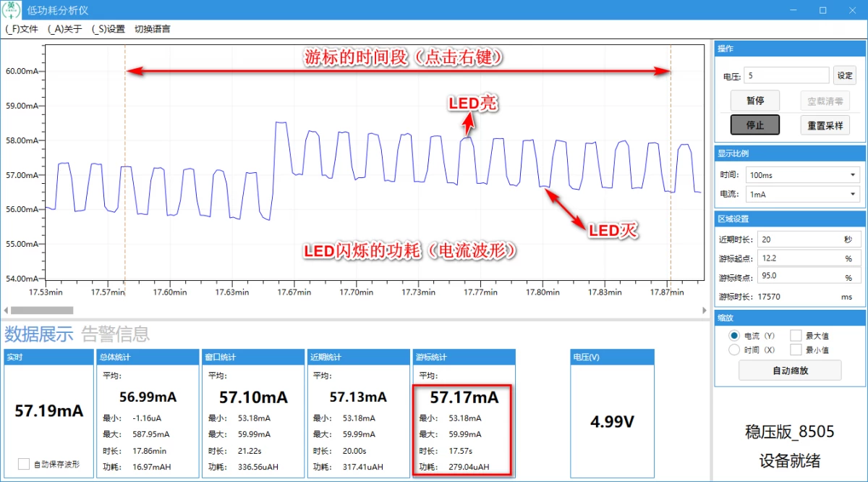
Task: Click the 停止 button
Action: (x=755, y=124)
